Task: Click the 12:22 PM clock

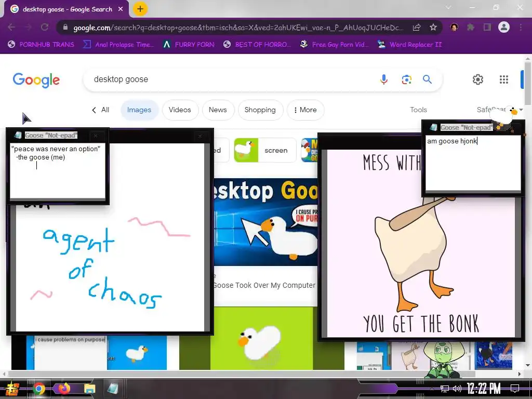Action: tap(484, 389)
